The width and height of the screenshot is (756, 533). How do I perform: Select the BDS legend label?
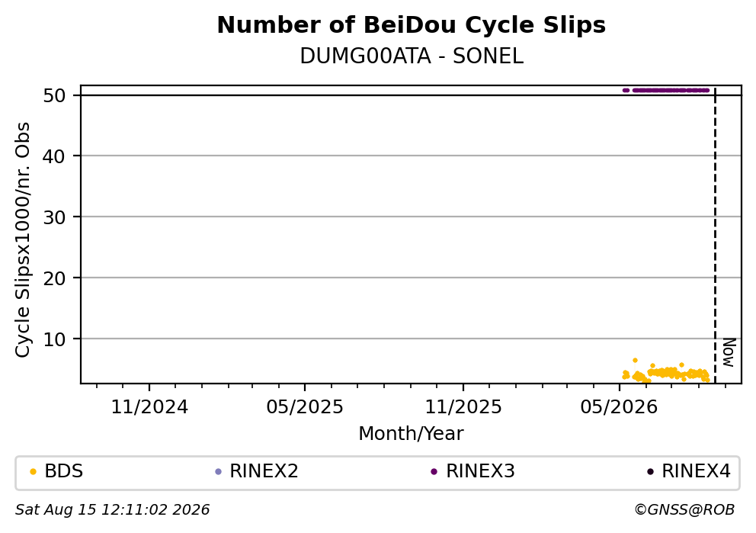[64, 471]
